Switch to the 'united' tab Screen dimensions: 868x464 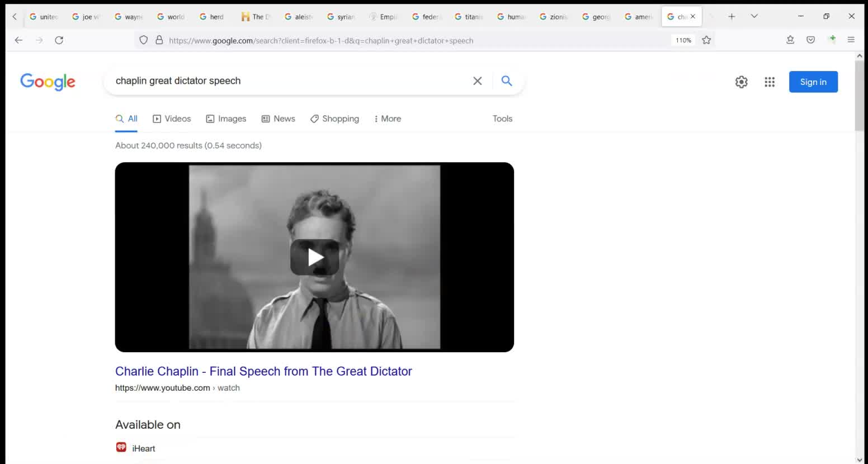click(x=44, y=17)
